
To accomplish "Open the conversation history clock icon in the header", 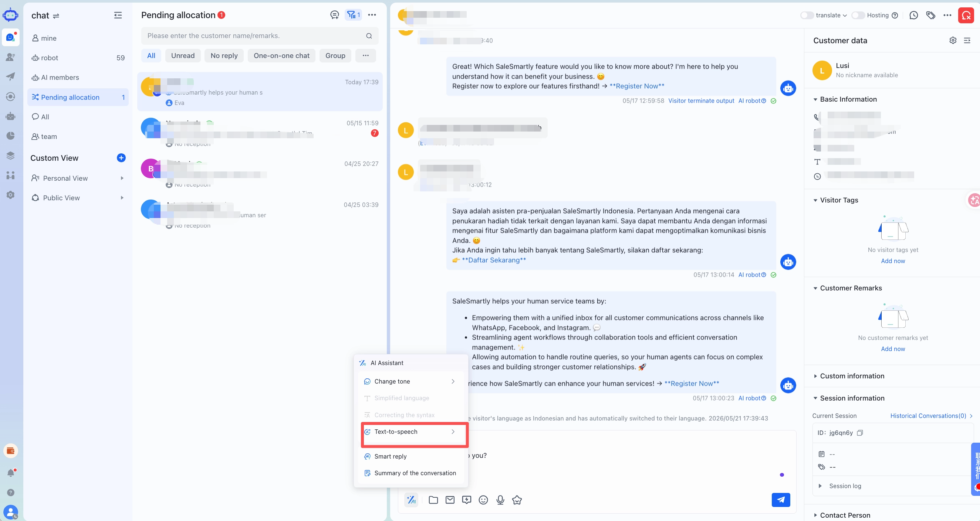I will pos(913,15).
